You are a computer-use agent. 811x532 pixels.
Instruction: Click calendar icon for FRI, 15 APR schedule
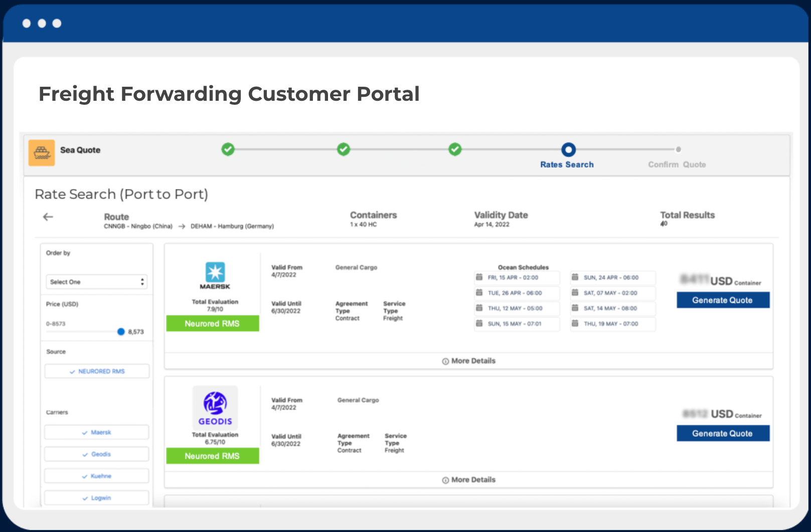[479, 277]
